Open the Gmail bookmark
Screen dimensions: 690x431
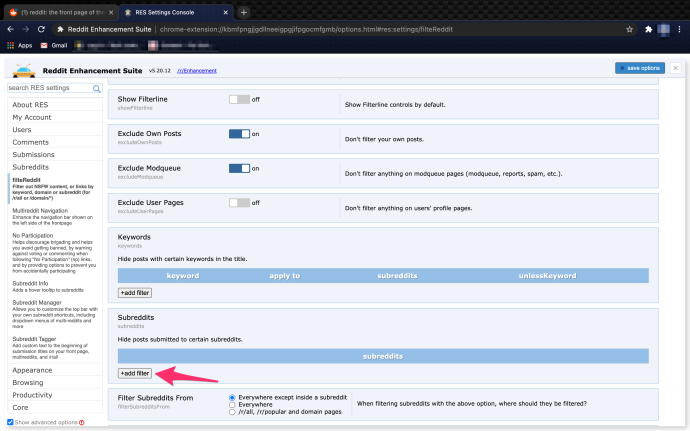pyautogui.click(x=54, y=45)
